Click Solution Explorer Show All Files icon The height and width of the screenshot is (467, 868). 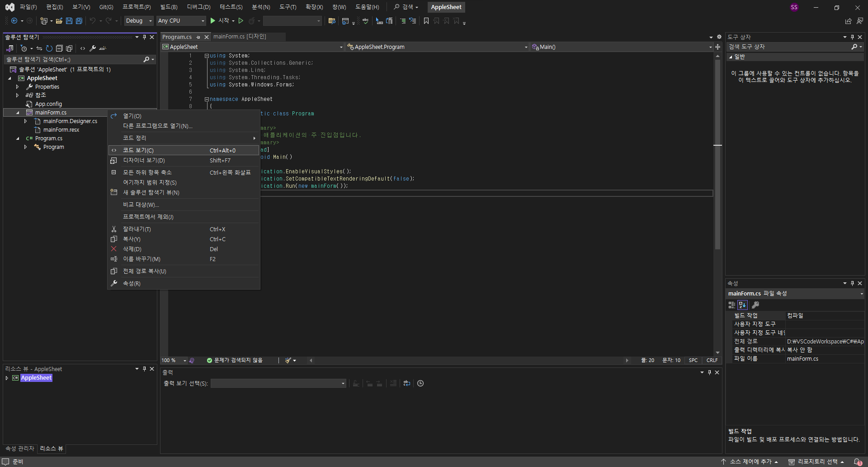[69, 48]
